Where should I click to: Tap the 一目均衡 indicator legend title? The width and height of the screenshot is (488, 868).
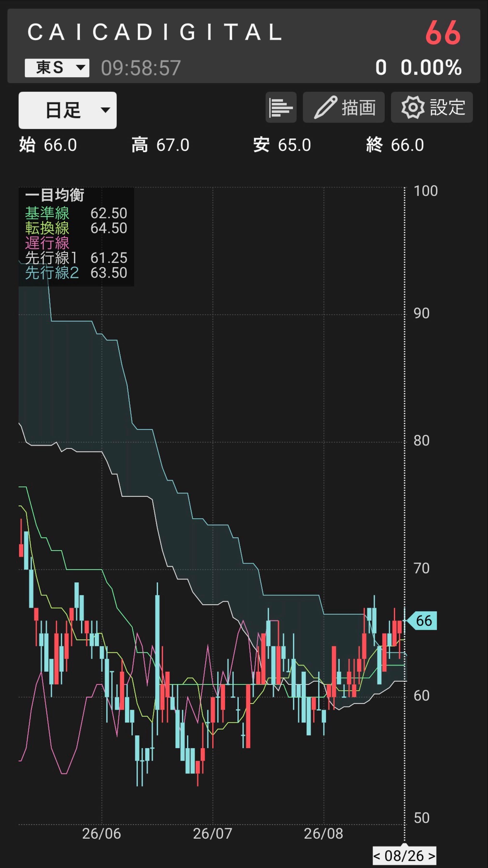pyautogui.click(x=55, y=195)
